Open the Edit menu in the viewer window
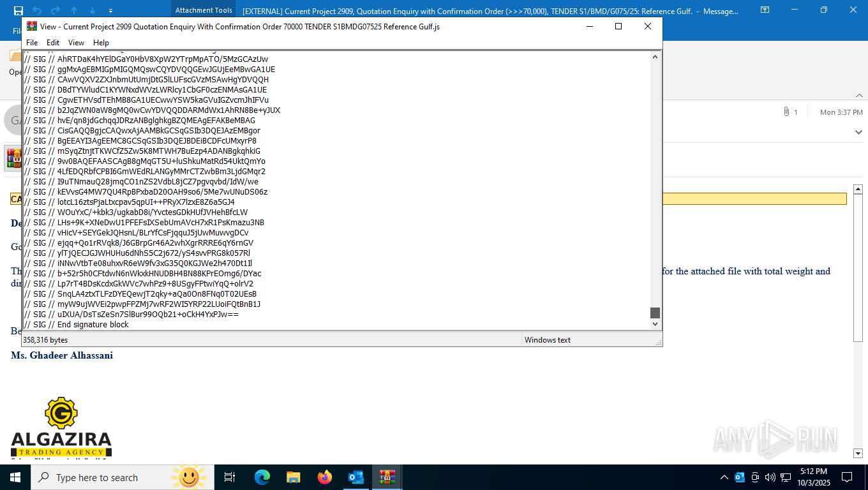This screenshot has width=868, height=490. tap(53, 43)
